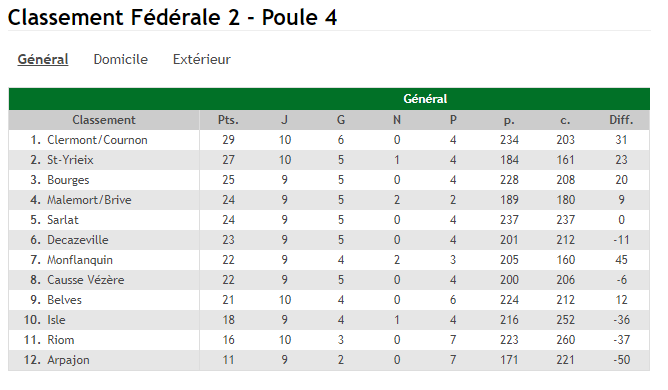Choose Decazeville in the table

78,240
